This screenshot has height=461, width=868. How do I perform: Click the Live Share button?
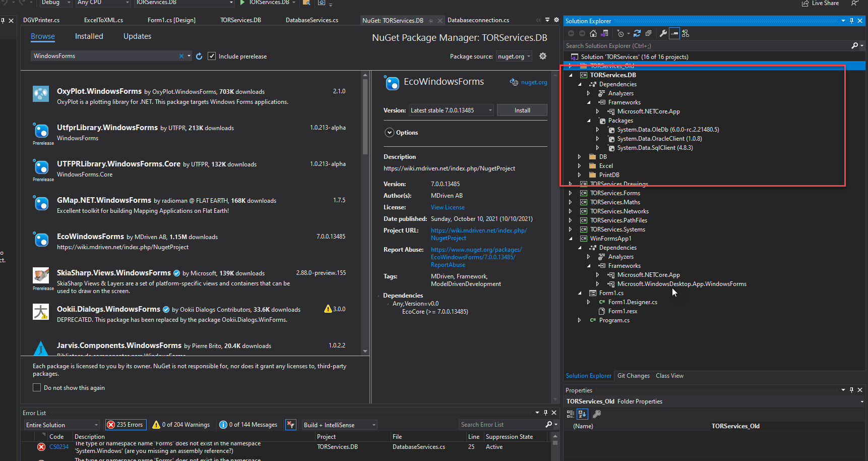point(820,3)
